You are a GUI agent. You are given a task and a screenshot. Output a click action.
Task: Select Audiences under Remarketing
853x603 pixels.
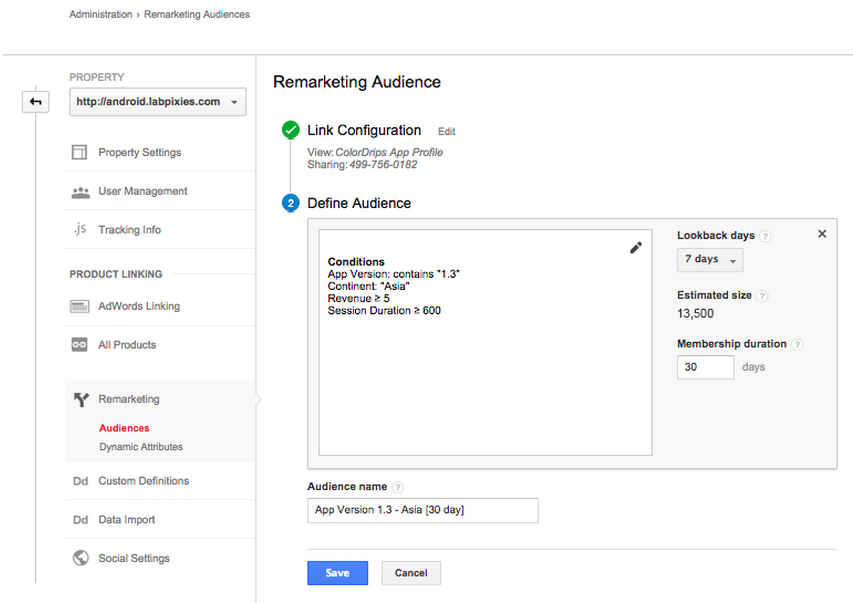pyautogui.click(x=124, y=428)
